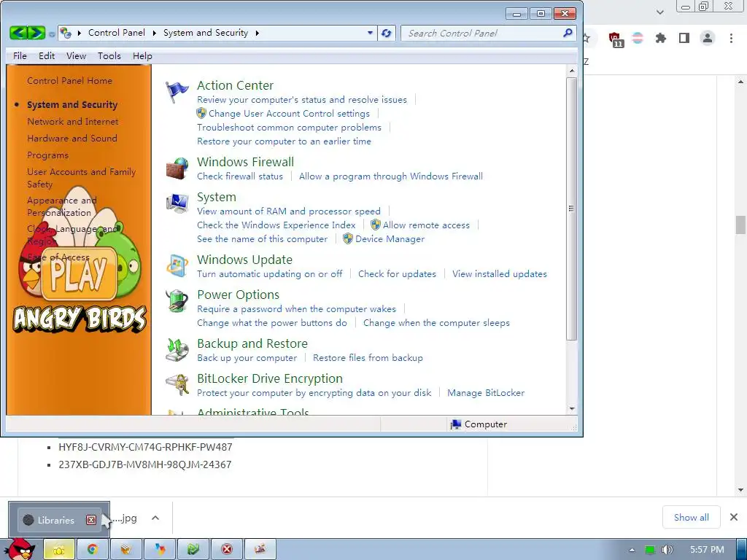This screenshot has width=747, height=560.
Task: Click Change when the computer sleeps
Action: tap(436, 323)
